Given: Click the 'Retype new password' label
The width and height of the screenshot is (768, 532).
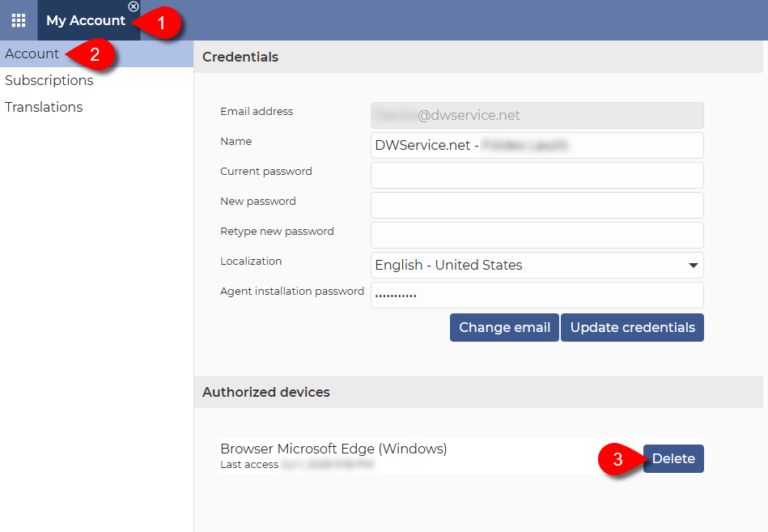Looking at the screenshot, I should [277, 231].
